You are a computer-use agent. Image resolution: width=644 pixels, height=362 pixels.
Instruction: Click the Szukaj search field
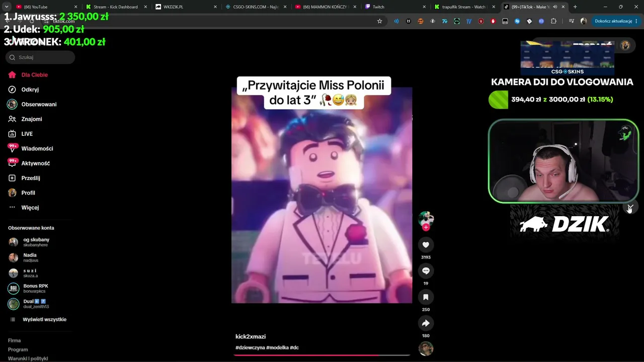click(40, 57)
